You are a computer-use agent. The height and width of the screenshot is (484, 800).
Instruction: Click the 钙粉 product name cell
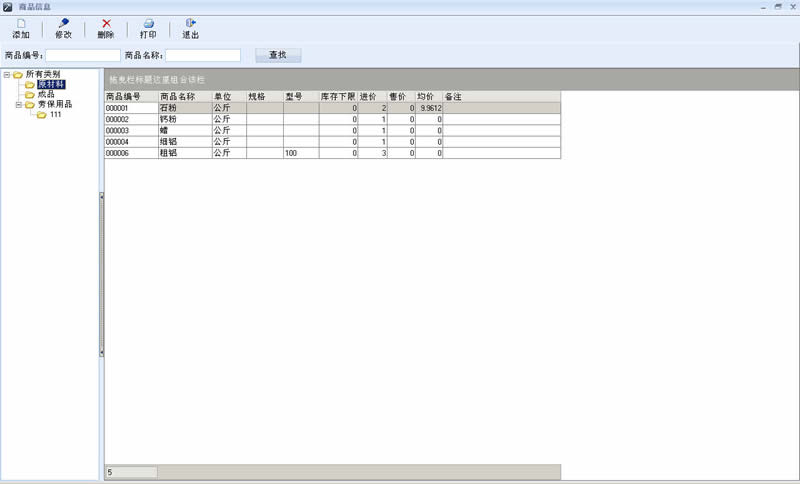tap(185, 119)
